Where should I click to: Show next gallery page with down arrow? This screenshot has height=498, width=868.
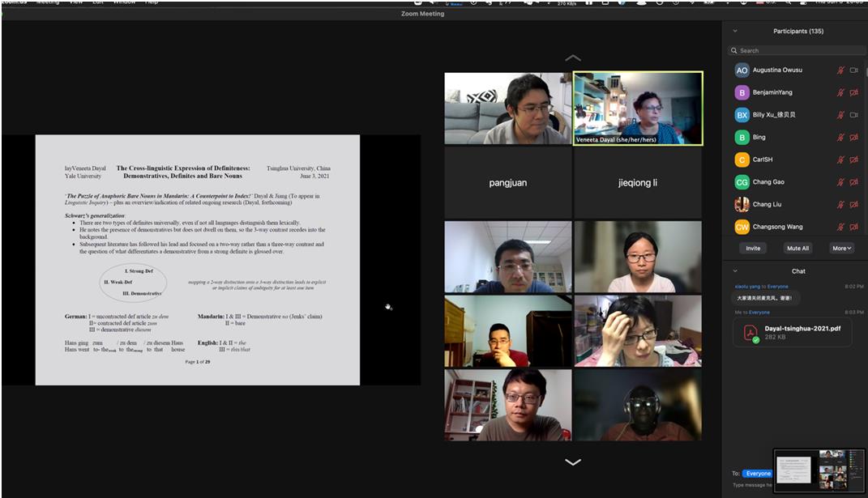coord(573,462)
